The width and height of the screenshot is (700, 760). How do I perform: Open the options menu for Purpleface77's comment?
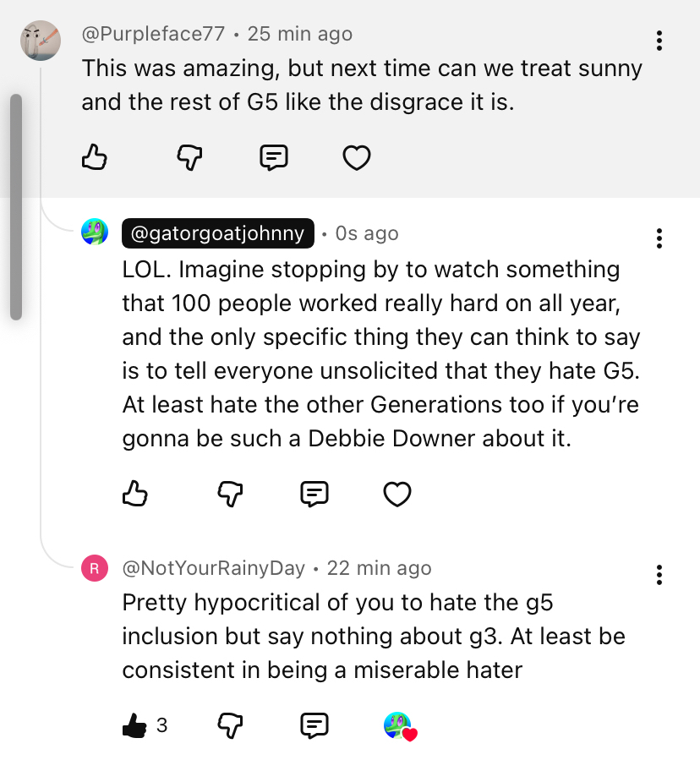659,40
